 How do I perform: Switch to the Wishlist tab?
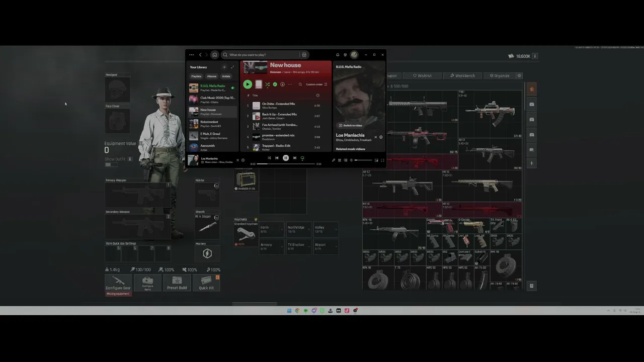[422, 76]
